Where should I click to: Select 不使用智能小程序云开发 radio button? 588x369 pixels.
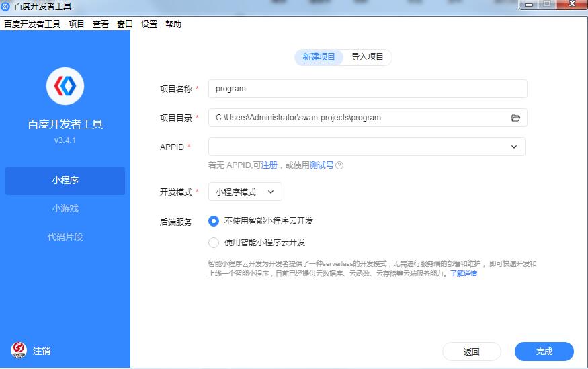point(214,221)
